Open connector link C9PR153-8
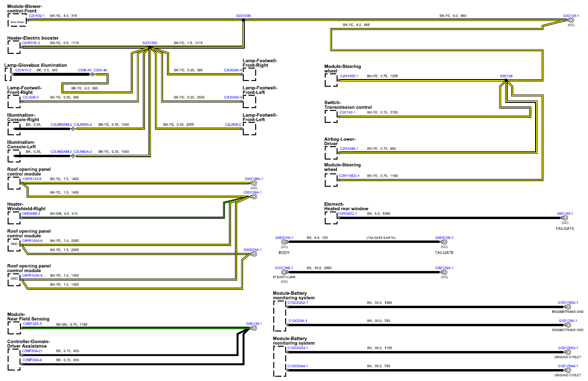 click(x=32, y=179)
